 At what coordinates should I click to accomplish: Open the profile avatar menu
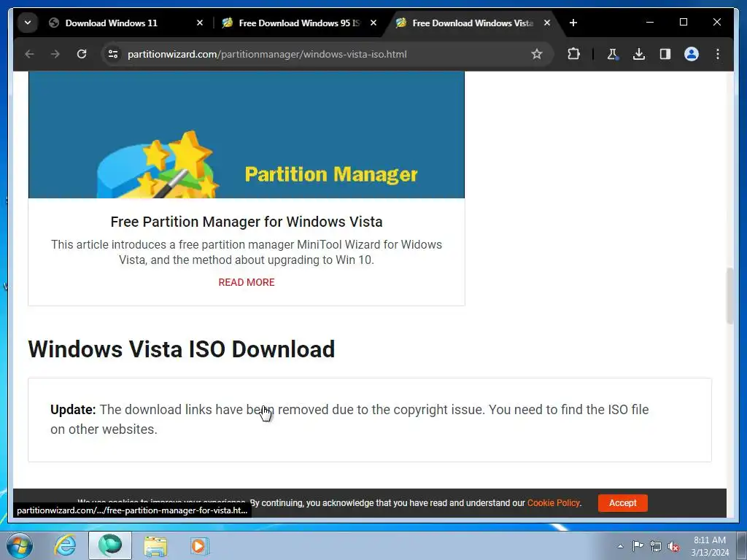click(692, 54)
